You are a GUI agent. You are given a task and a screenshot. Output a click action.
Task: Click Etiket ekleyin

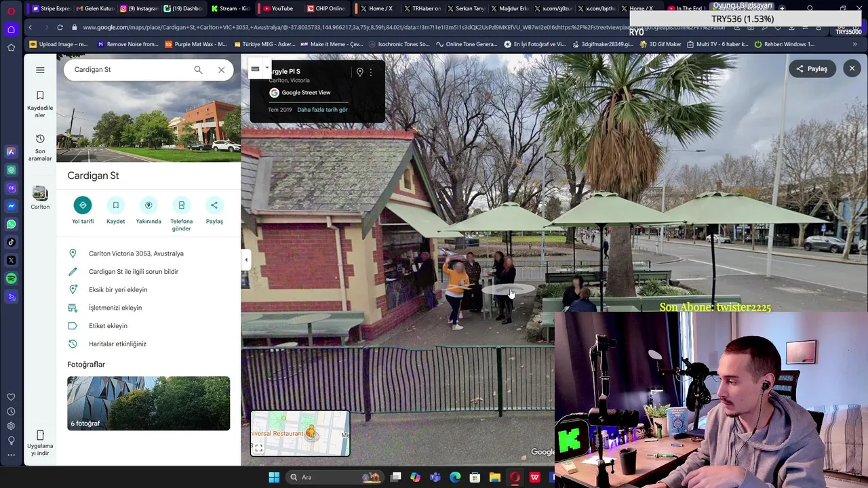(x=149, y=326)
